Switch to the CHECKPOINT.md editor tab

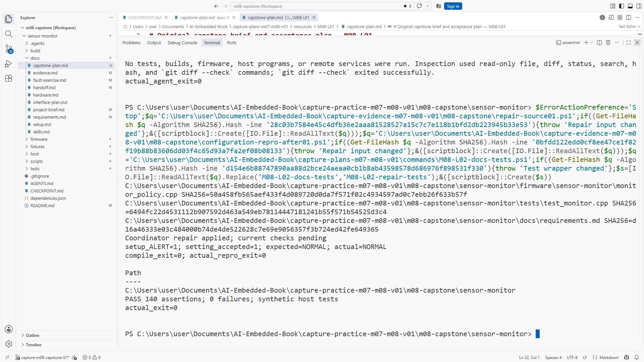pyautogui.click(x=145, y=17)
